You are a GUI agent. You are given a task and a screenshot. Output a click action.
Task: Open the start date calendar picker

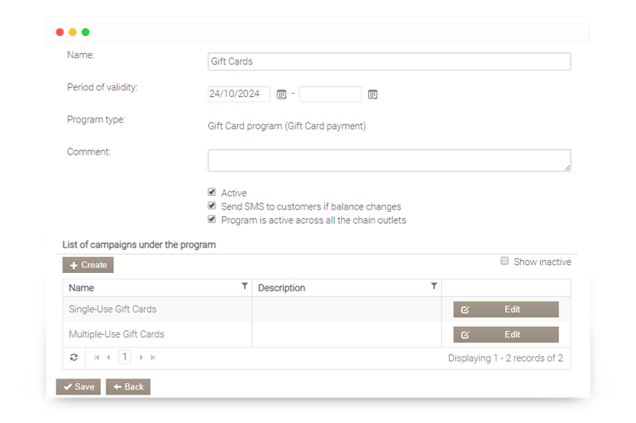point(281,94)
